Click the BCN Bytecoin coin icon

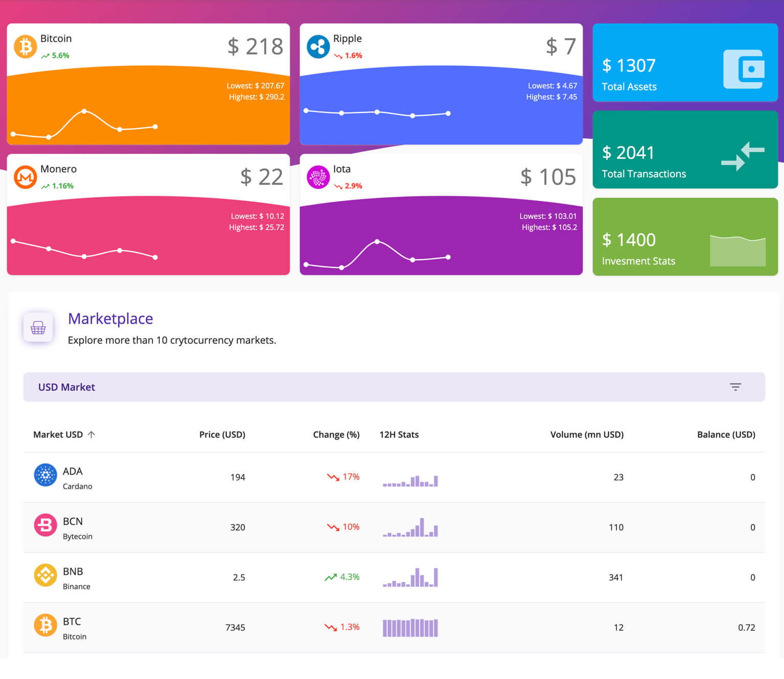[x=45, y=525]
